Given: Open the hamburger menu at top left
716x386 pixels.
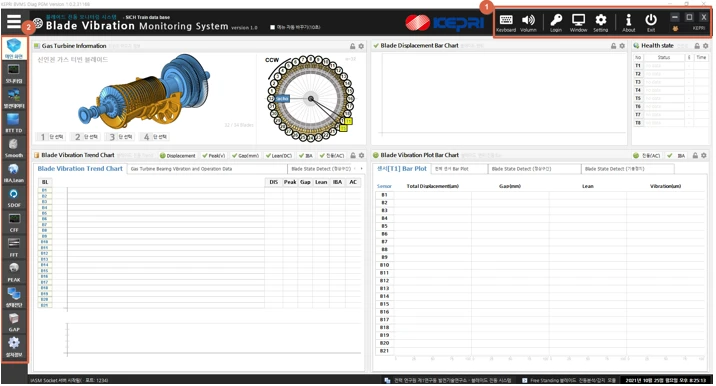Looking at the screenshot, I should [x=14, y=21].
